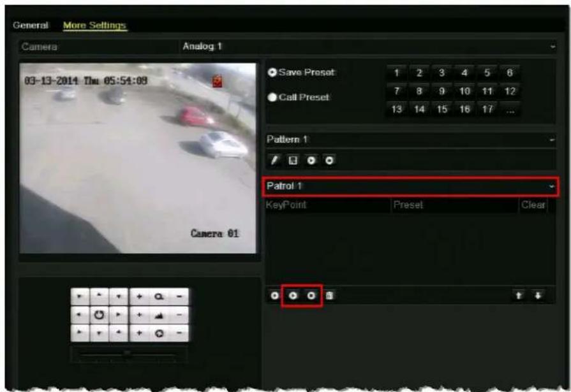Choose preset number 2

pyautogui.click(x=419, y=73)
